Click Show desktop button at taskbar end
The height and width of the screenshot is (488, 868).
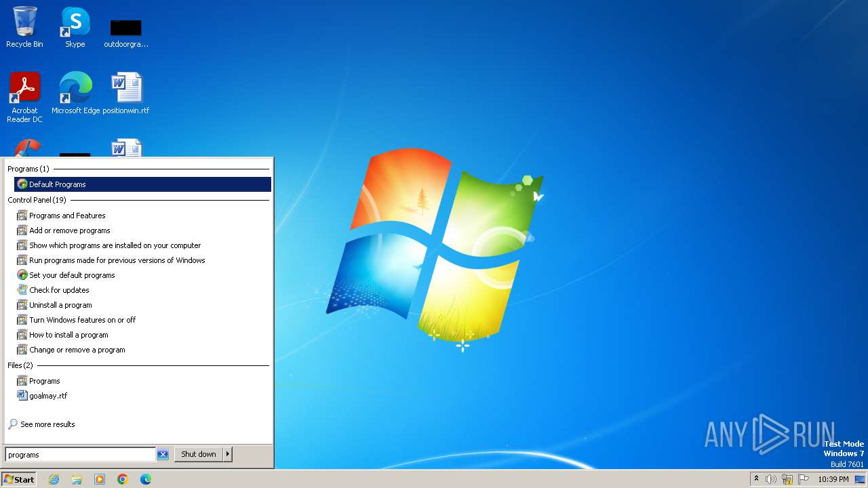860,479
